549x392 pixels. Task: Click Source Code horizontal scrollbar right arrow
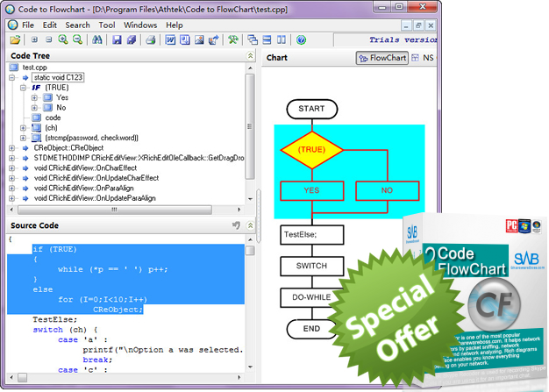point(239,377)
